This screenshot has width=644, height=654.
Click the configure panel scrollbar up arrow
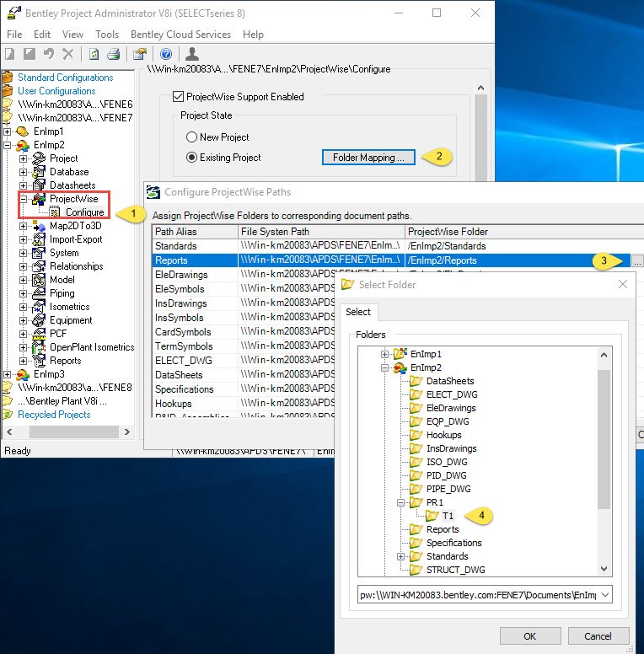pos(481,88)
